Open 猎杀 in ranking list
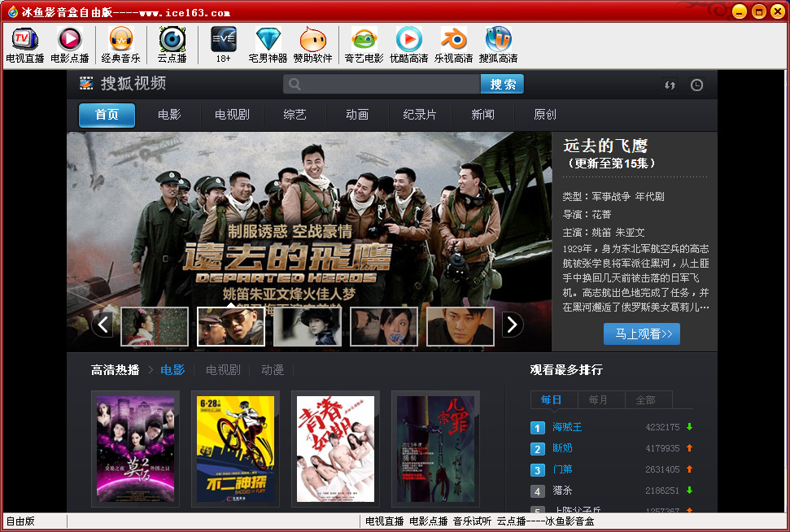This screenshot has height=532, width=790. tap(562, 491)
